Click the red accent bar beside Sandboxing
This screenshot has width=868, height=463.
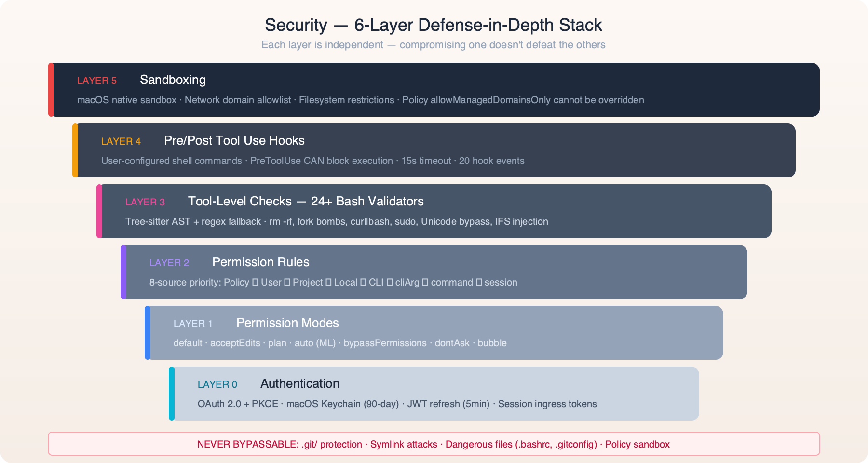50,89
